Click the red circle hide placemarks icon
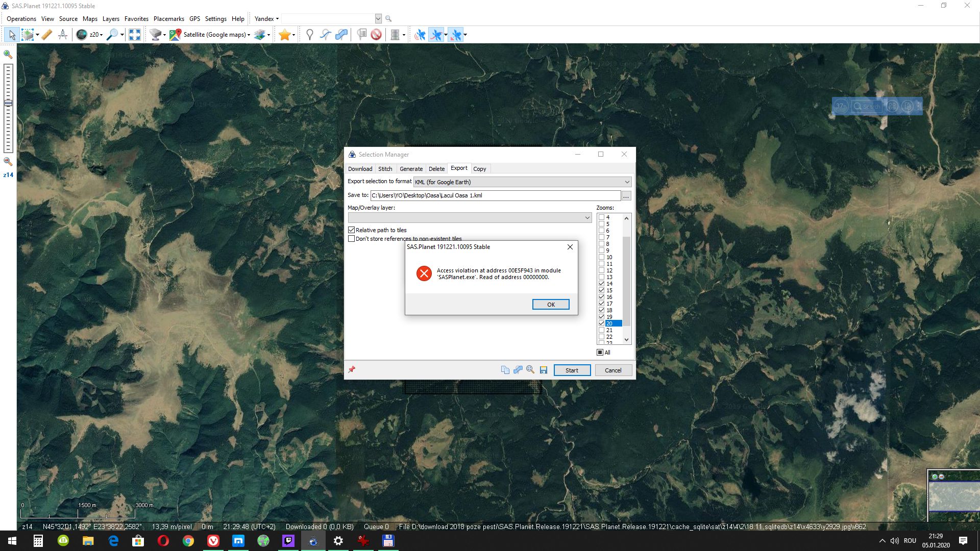This screenshot has width=980, height=551. [376, 35]
